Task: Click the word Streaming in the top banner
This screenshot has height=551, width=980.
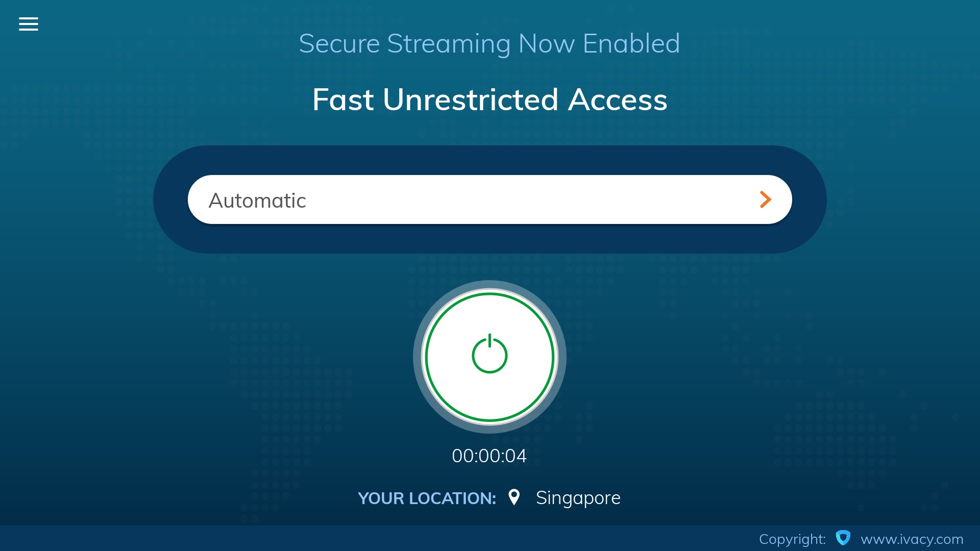Action: pyautogui.click(x=449, y=44)
